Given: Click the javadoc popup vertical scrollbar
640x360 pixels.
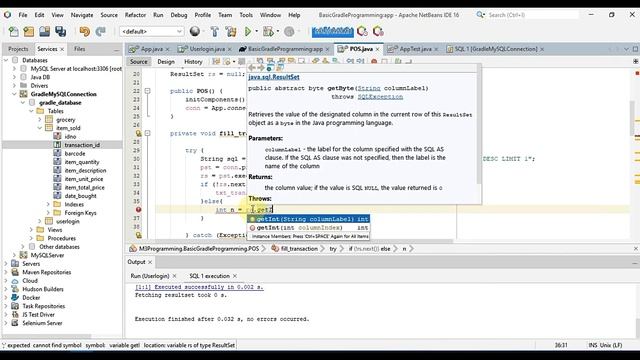Looking at the screenshot, I should click(x=479, y=129).
